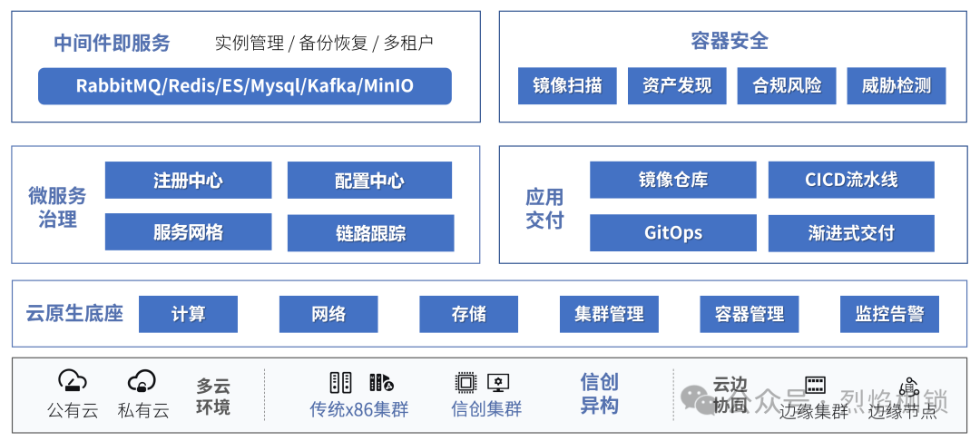Click the public cloud icon above 公有云
980x441 pixels.
pos(73,381)
